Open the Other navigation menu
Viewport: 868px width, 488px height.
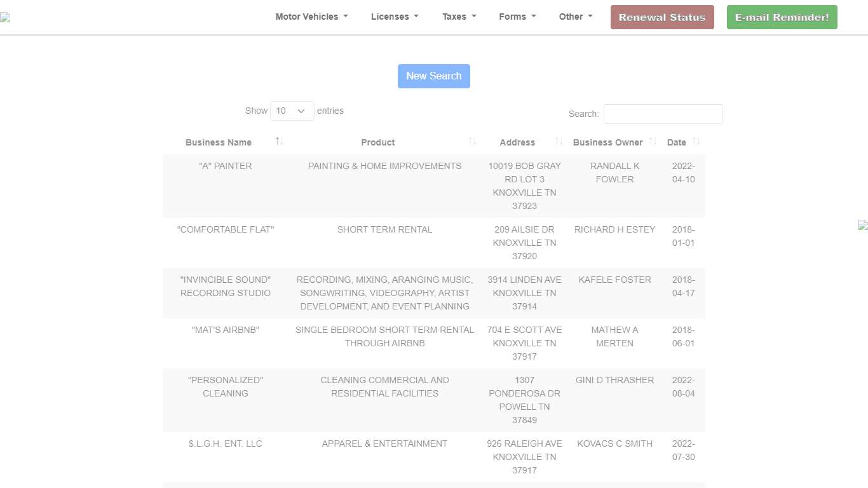click(x=575, y=17)
